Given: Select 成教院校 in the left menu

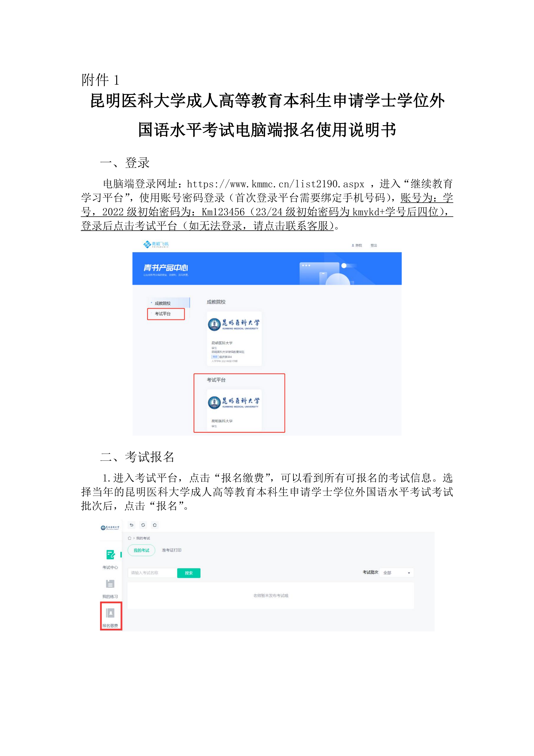Looking at the screenshot, I should (x=168, y=303).
